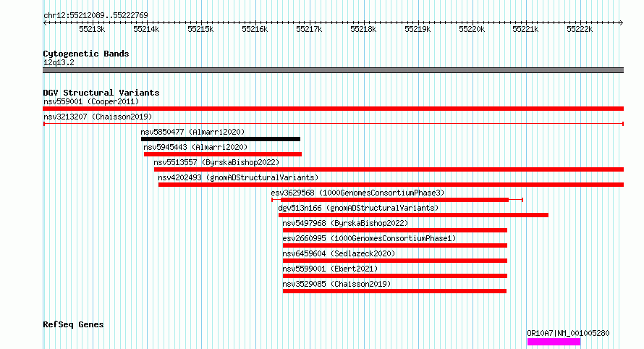Open the OR10A7|NM_001005280 gene label

point(569,333)
